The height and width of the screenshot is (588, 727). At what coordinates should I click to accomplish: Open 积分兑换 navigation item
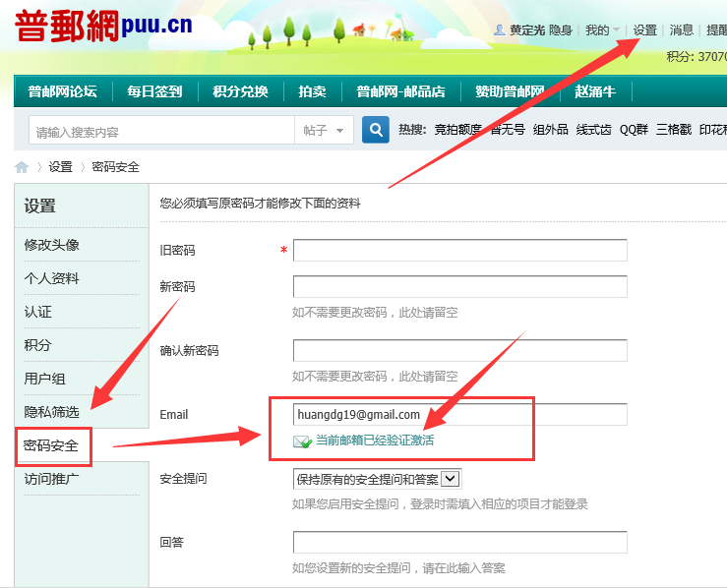coord(240,91)
